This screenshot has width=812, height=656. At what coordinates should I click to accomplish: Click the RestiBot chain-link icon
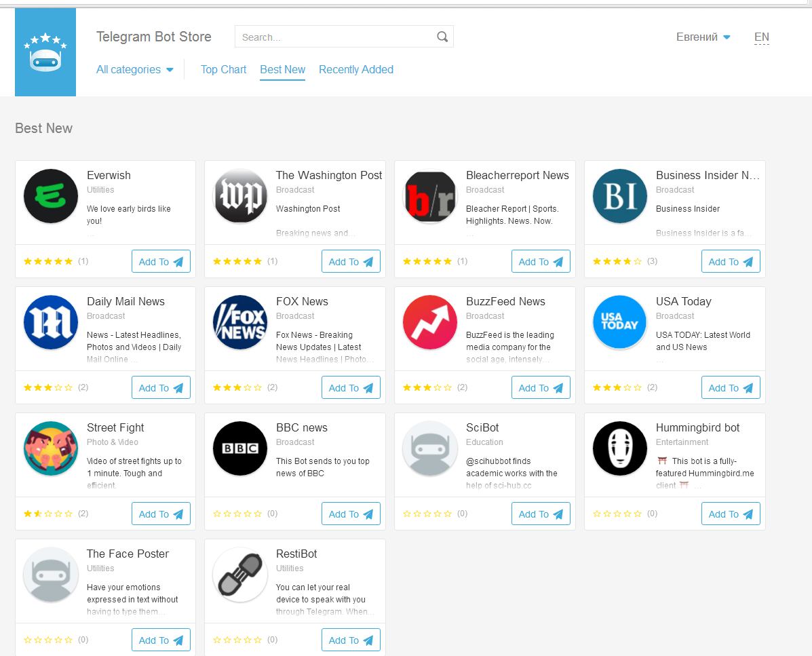[x=240, y=575]
